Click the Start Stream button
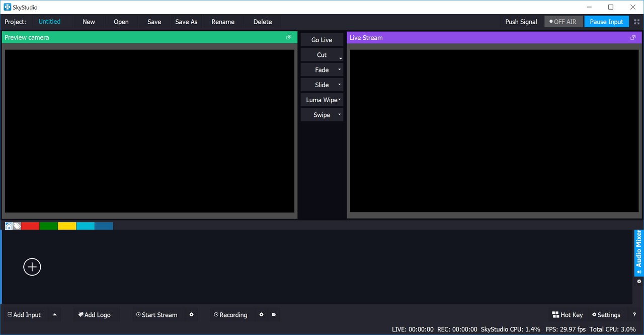This screenshot has width=644, height=335. (x=157, y=315)
